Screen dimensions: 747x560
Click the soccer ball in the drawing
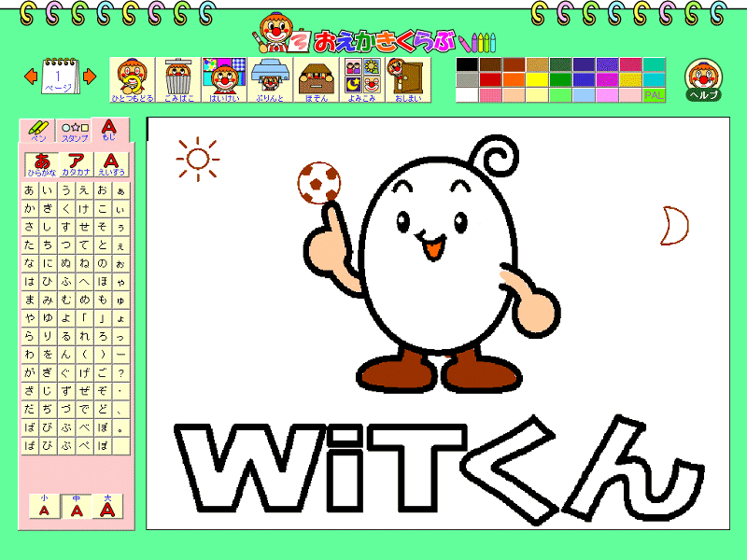point(319,183)
